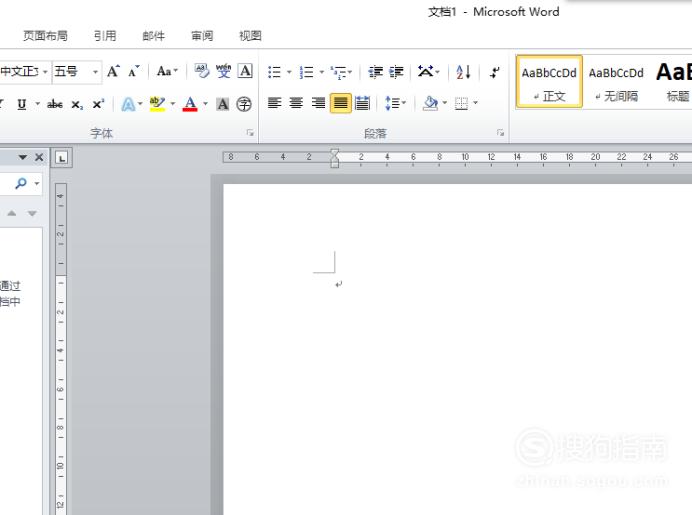Select the 正文 style
Viewport: 692px width, 515px height.
(549, 82)
